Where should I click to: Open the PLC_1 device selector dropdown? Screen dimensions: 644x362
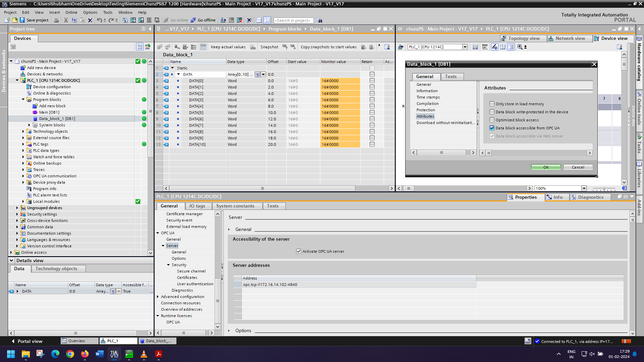click(x=465, y=47)
